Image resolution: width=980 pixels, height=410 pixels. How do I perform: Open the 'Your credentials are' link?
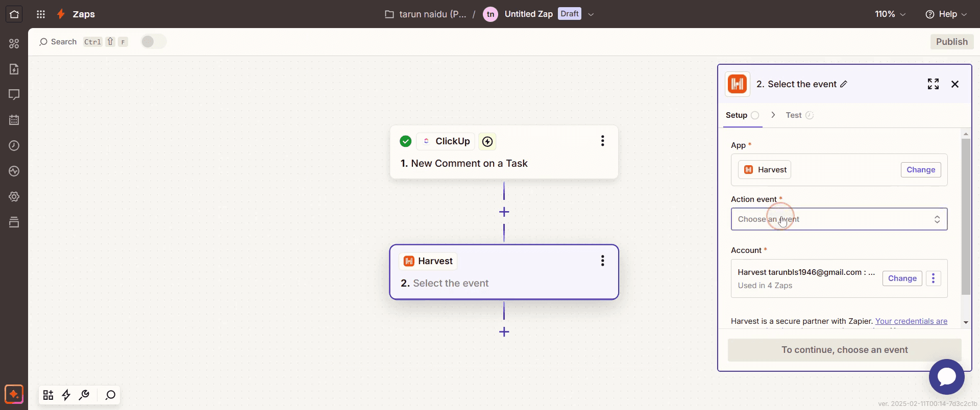tap(911, 321)
